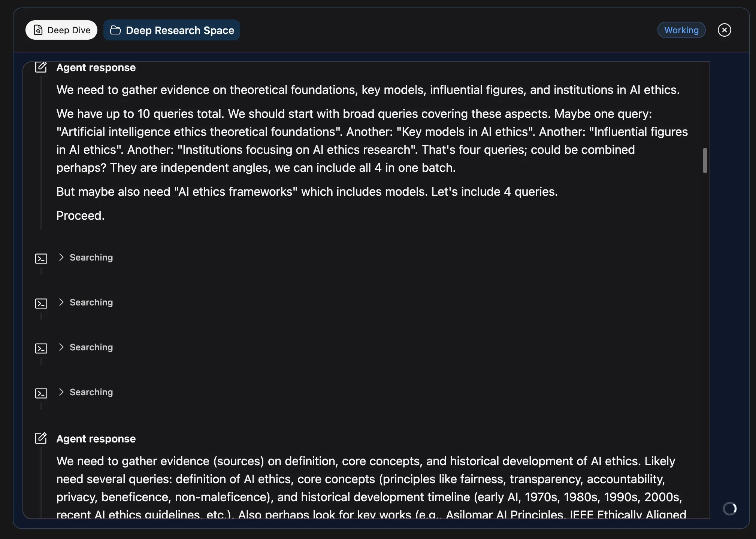Click the first Agent response edit icon
The width and height of the screenshot is (756, 539).
point(41,67)
